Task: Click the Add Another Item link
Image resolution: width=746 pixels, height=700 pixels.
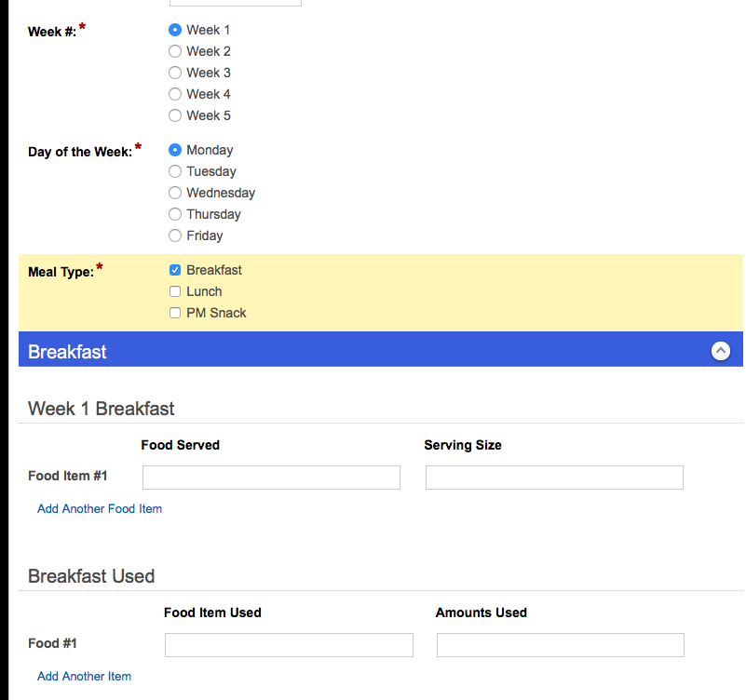Action: pos(84,677)
